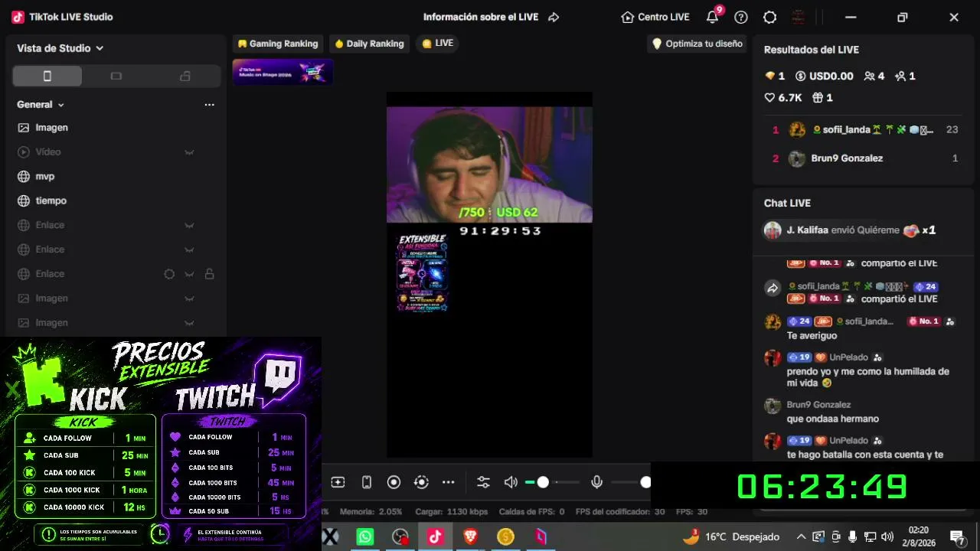Select the landscape layout tab
Screen dimensions: 980x551
point(116,76)
